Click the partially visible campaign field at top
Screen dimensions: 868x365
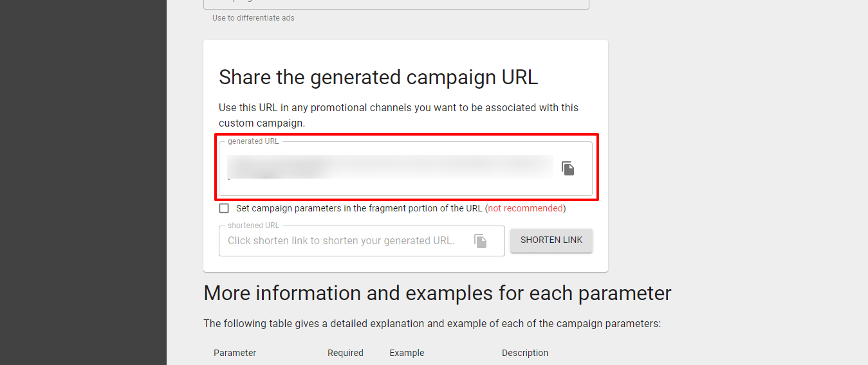(396, 4)
